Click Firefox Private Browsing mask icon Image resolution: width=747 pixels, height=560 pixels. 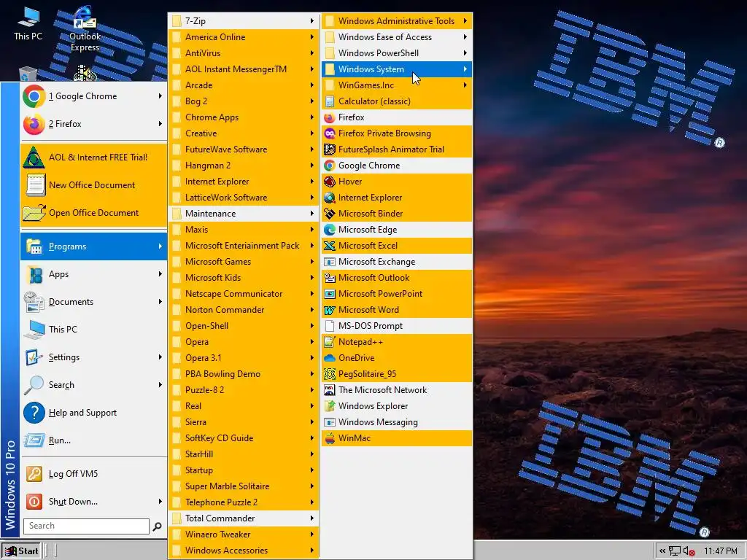coord(329,133)
